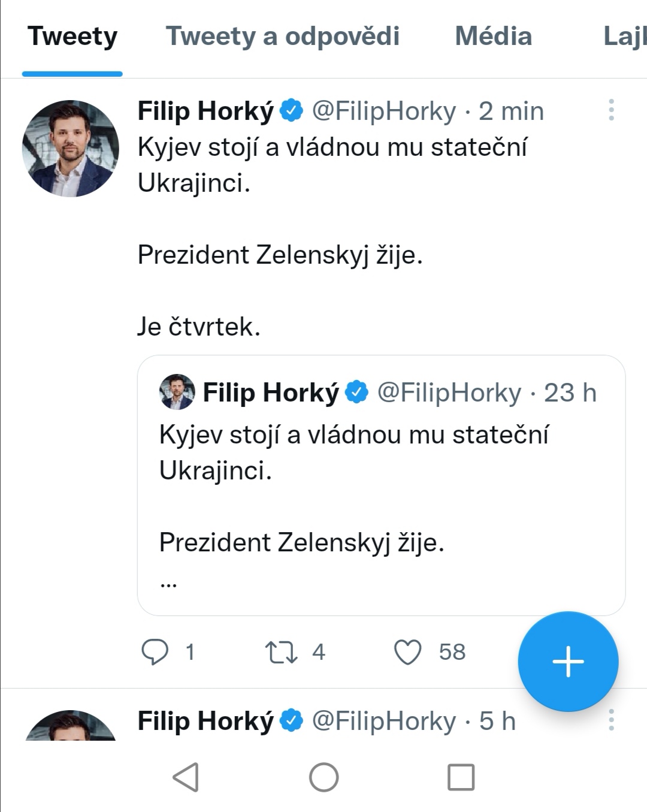Open Filip Horký's large profile avatar
The width and height of the screenshot is (647, 812).
pos(71,149)
